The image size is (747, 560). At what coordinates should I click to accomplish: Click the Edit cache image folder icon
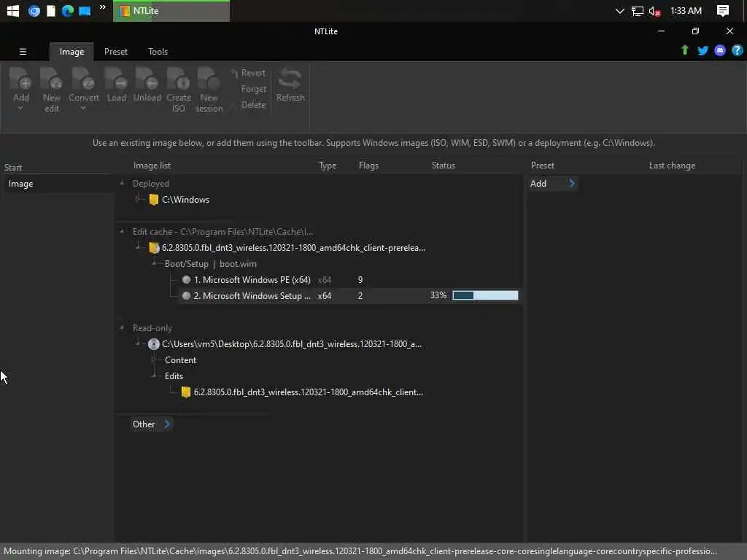(153, 248)
